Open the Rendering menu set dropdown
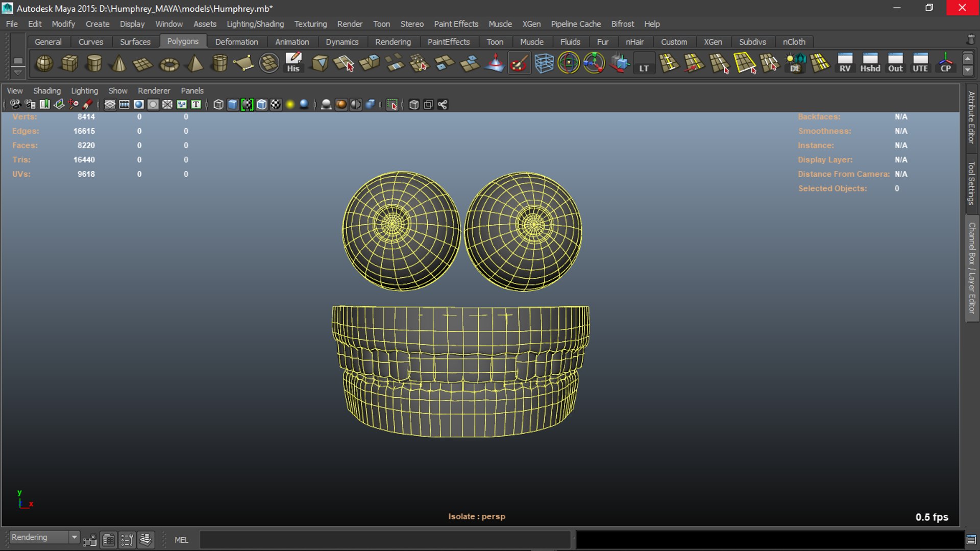Viewport: 980px width, 551px height. tap(44, 537)
